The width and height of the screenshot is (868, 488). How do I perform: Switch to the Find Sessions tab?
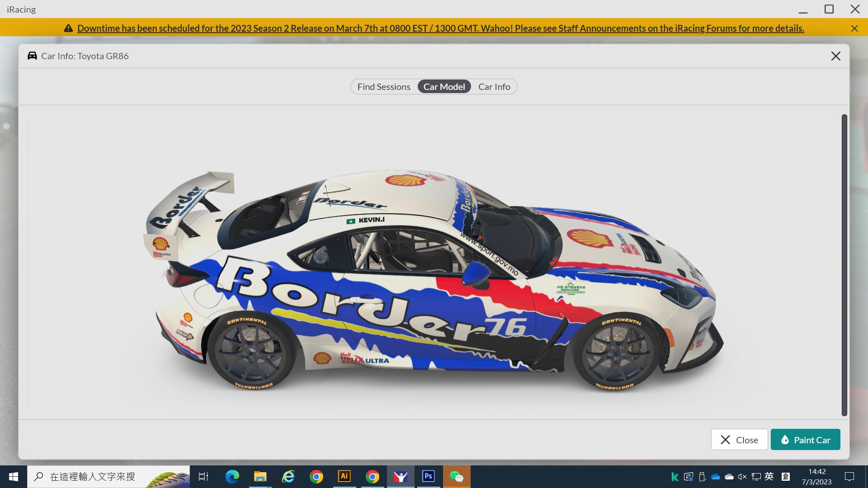coord(383,86)
